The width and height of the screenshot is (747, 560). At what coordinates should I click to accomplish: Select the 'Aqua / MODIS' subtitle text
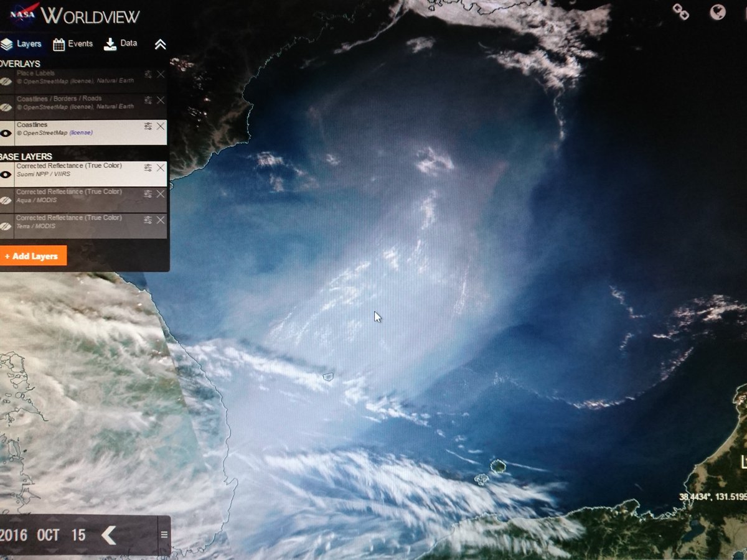coord(35,200)
